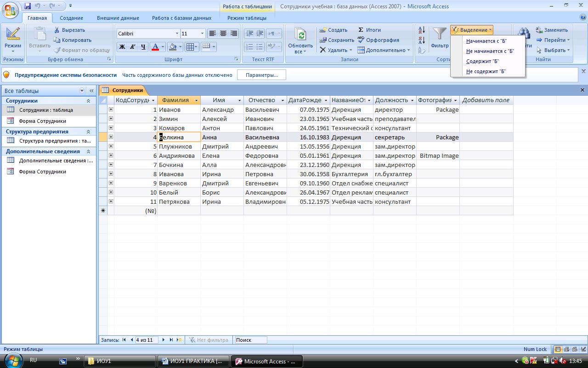Choose Не содержит "Б" option
Viewport: 588px width, 368px height.
[486, 71]
